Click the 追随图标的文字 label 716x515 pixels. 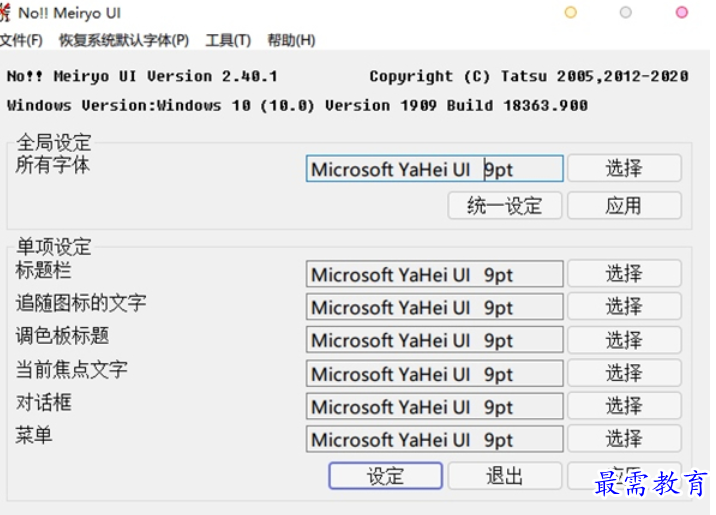[x=81, y=303]
